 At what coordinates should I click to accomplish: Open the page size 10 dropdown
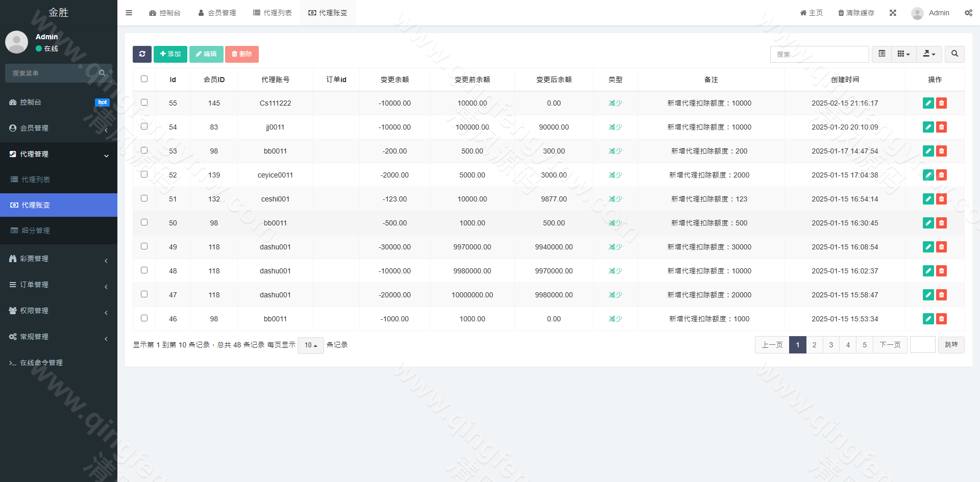click(310, 345)
